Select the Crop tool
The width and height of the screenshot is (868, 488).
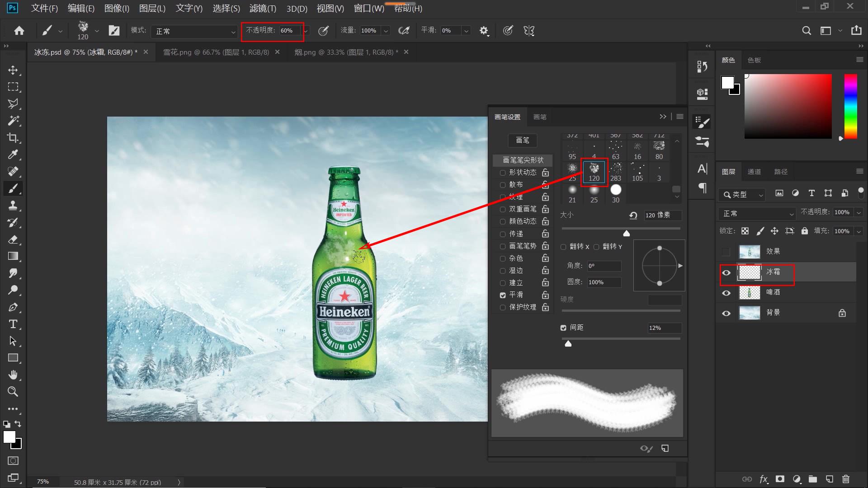click(x=13, y=137)
